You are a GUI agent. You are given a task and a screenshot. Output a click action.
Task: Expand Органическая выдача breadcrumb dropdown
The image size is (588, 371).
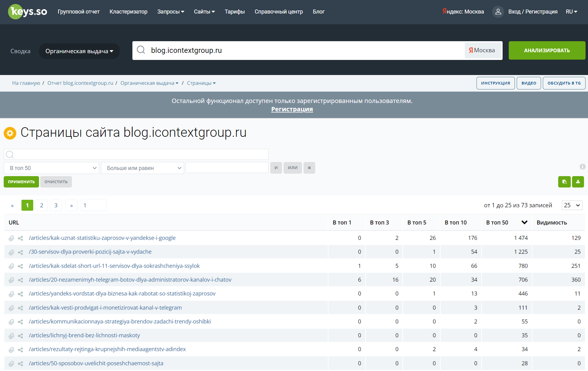click(x=149, y=83)
